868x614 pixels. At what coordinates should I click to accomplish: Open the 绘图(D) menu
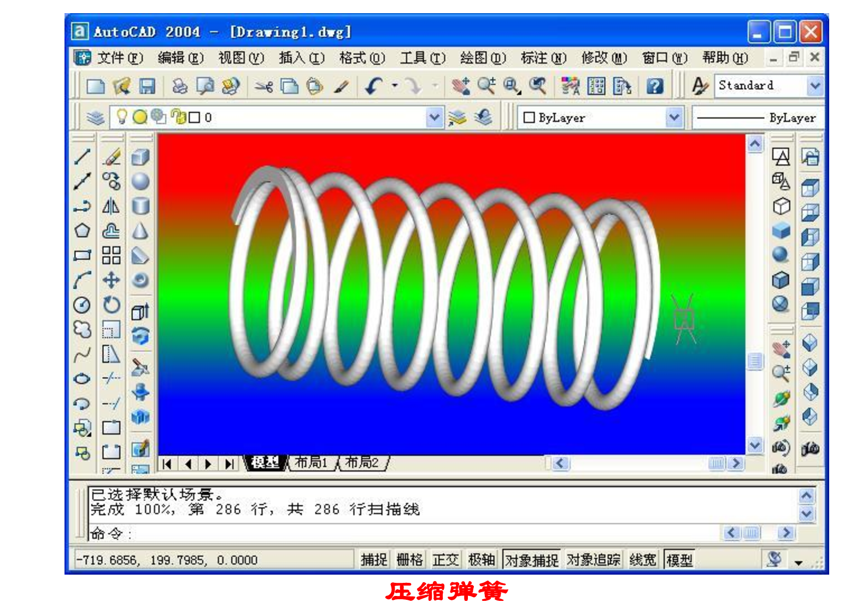coord(483,57)
